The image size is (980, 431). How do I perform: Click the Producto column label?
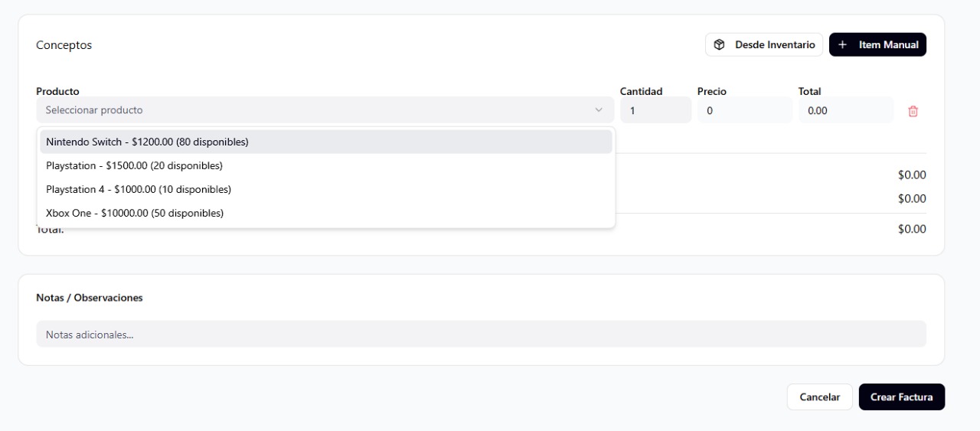(57, 91)
